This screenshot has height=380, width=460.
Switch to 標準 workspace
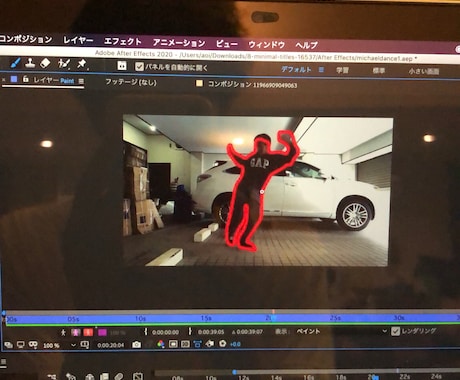pos(379,71)
